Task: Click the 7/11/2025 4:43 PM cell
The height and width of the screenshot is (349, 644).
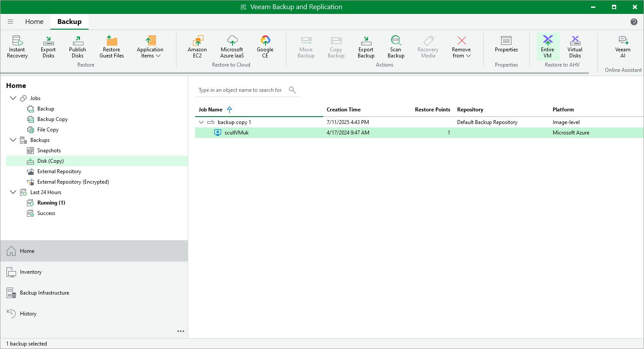Action: click(x=348, y=122)
